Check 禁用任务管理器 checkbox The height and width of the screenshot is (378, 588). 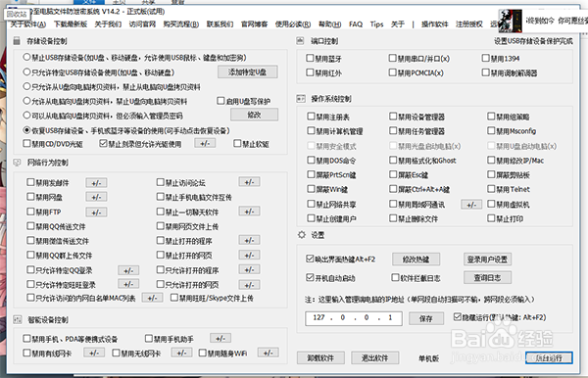(393, 131)
